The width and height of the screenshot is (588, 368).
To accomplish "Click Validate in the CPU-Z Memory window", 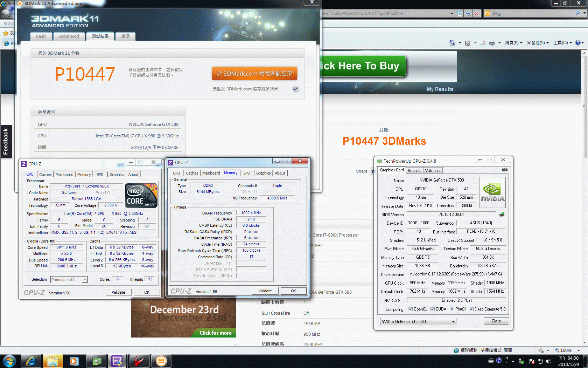I will tap(265, 291).
